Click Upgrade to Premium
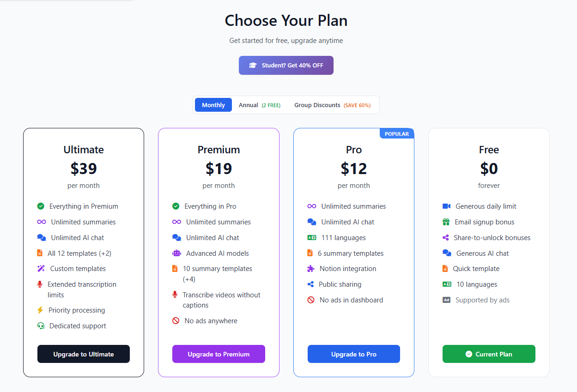This screenshot has height=392, width=577. pyautogui.click(x=219, y=354)
